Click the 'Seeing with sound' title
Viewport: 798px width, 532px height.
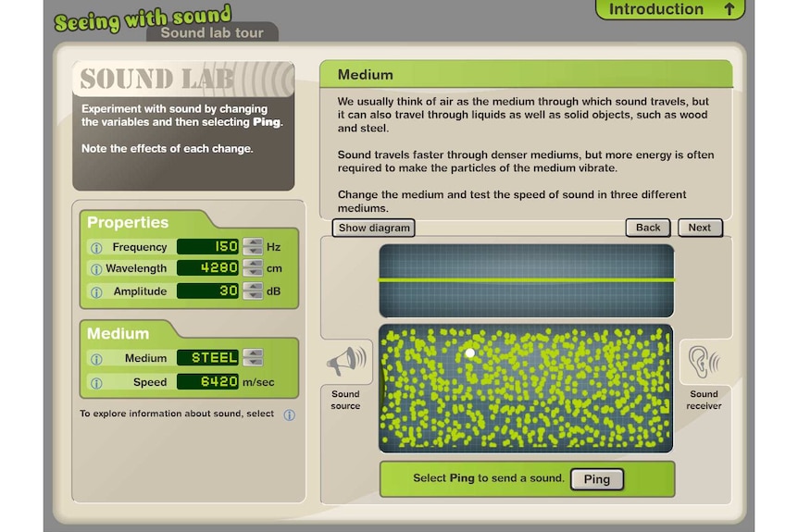[143, 19]
